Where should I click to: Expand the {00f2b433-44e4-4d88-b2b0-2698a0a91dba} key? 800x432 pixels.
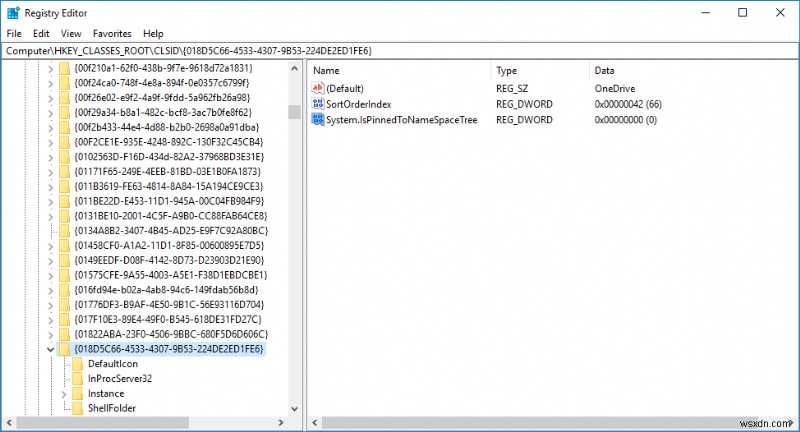tap(50, 128)
